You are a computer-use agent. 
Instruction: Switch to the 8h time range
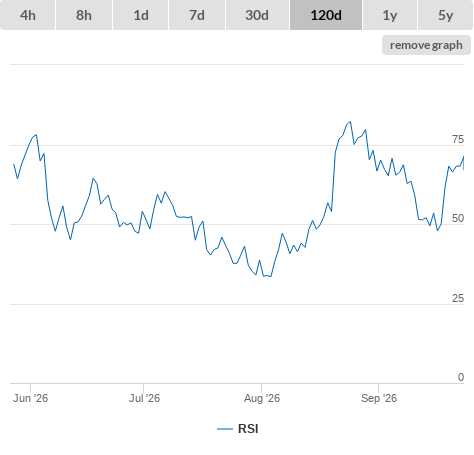click(x=84, y=15)
